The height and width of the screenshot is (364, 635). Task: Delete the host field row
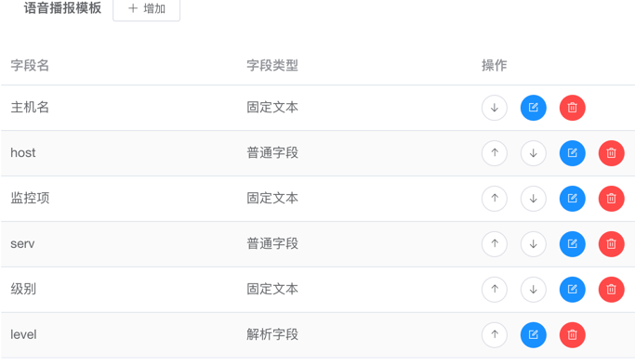(x=611, y=153)
